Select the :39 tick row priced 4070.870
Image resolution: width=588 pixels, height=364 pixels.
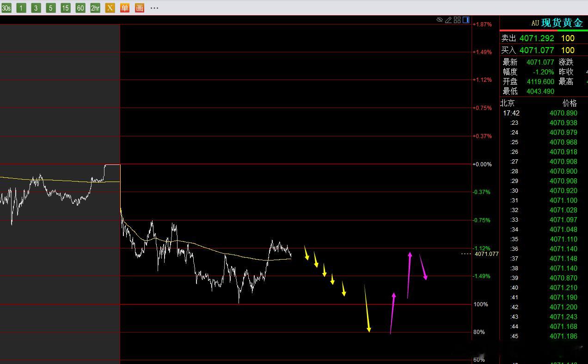click(544, 278)
